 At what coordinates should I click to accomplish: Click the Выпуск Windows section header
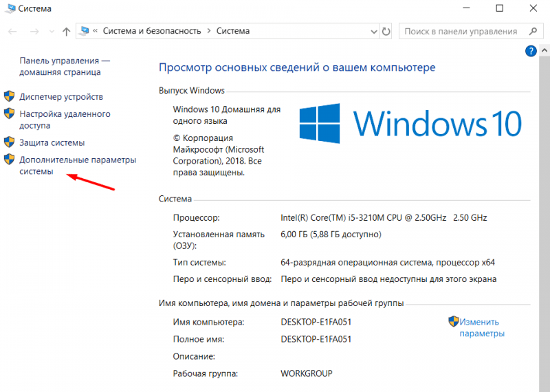192,91
